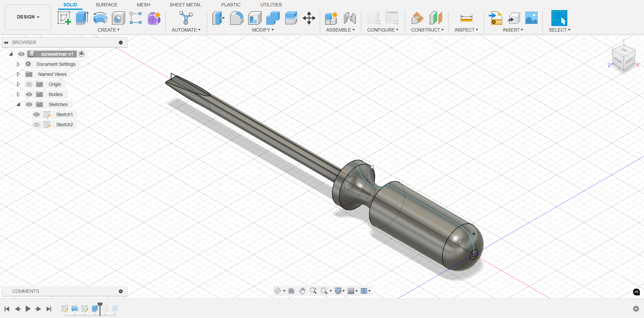Image resolution: width=644 pixels, height=318 pixels.
Task: Open the ASSEMBLE dropdown menu
Action: (340, 30)
